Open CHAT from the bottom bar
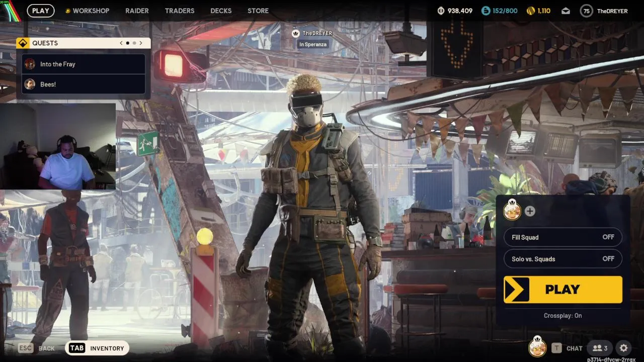This screenshot has height=362, width=644. (x=575, y=348)
